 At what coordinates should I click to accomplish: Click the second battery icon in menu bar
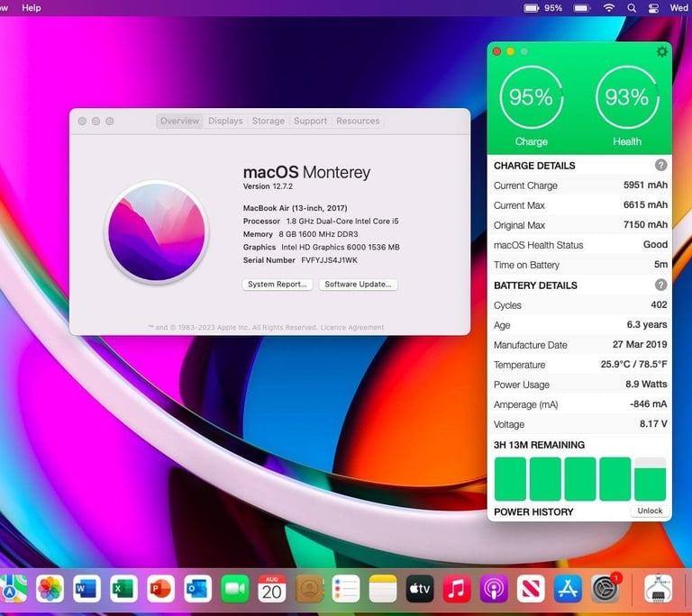click(x=582, y=8)
